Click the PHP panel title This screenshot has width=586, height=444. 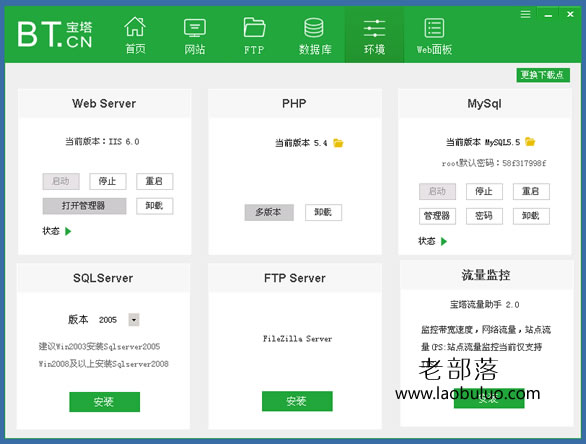(x=294, y=104)
